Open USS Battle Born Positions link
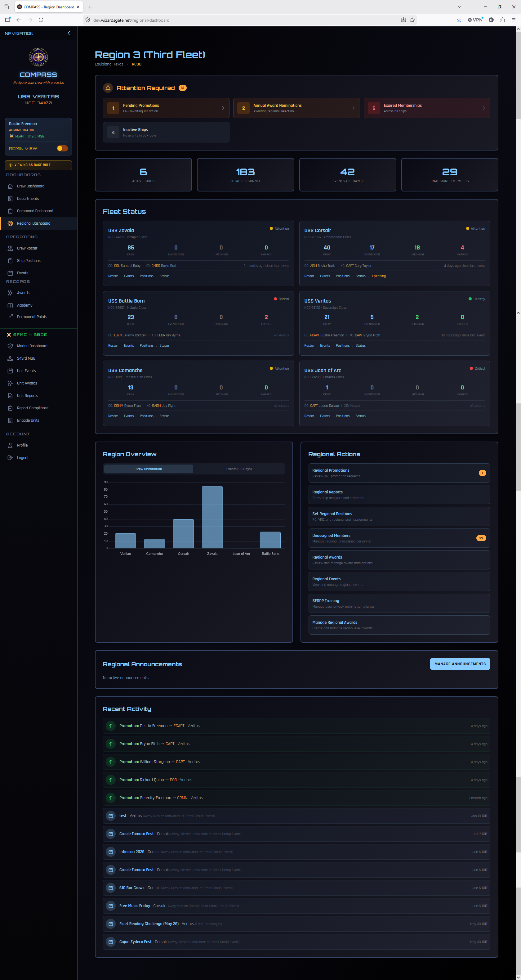This screenshot has height=980, width=521. (146, 345)
